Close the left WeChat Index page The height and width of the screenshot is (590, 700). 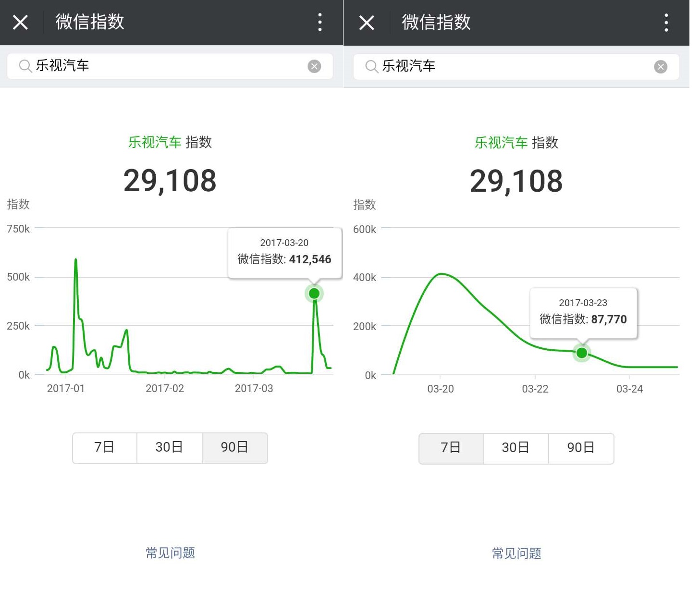(x=20, y=22)
